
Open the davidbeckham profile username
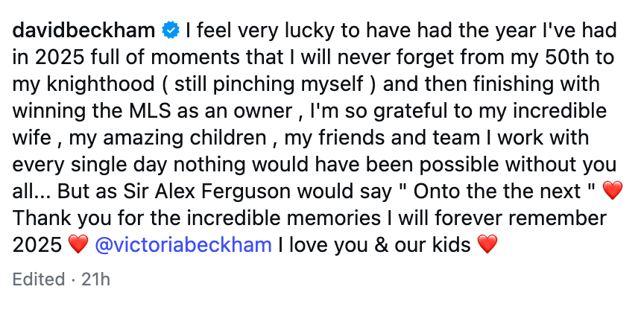85,31
